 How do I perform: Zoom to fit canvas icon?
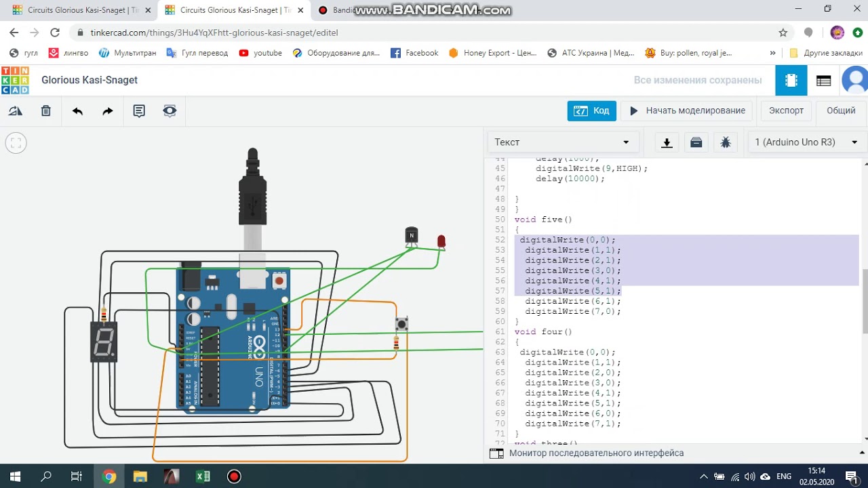point(16,143)
